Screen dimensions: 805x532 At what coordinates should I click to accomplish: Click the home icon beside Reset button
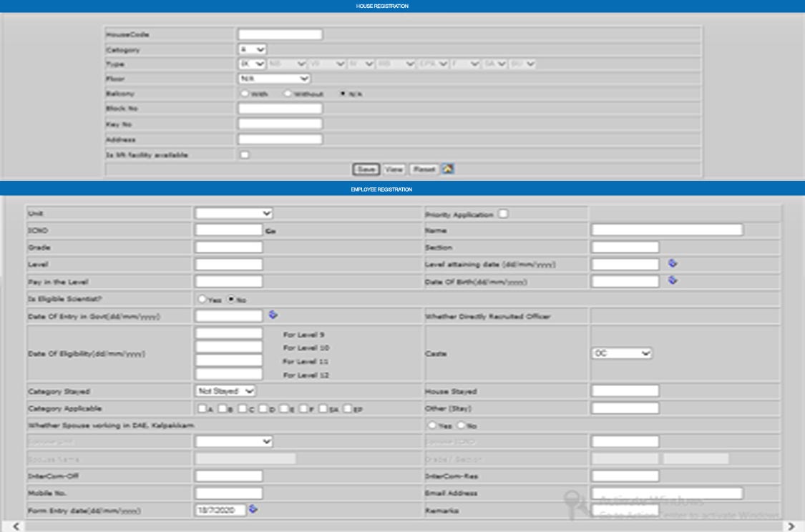(449, 169)
